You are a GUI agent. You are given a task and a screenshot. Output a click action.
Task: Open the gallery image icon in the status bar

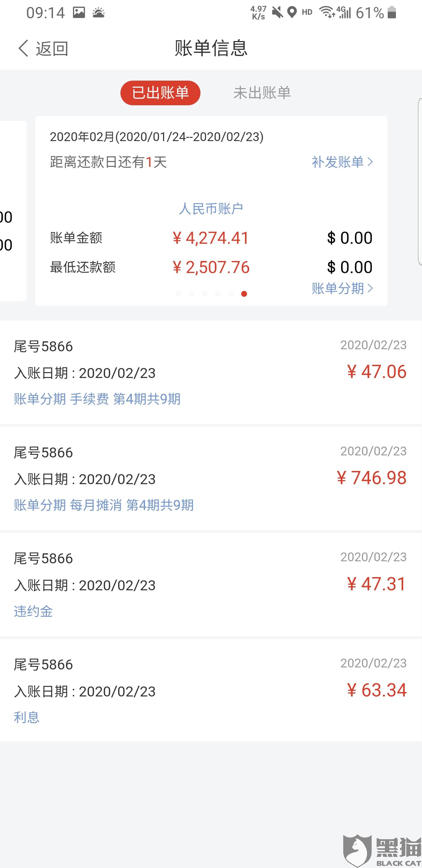point(79,13)
